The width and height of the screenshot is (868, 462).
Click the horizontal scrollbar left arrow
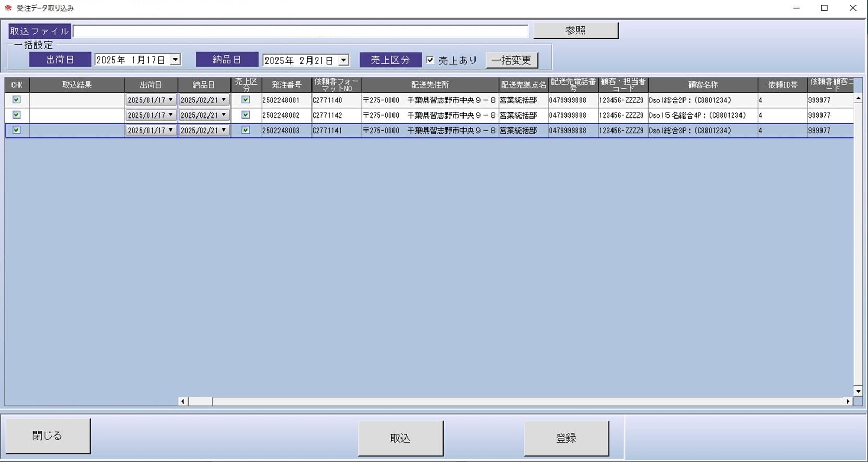182,401
